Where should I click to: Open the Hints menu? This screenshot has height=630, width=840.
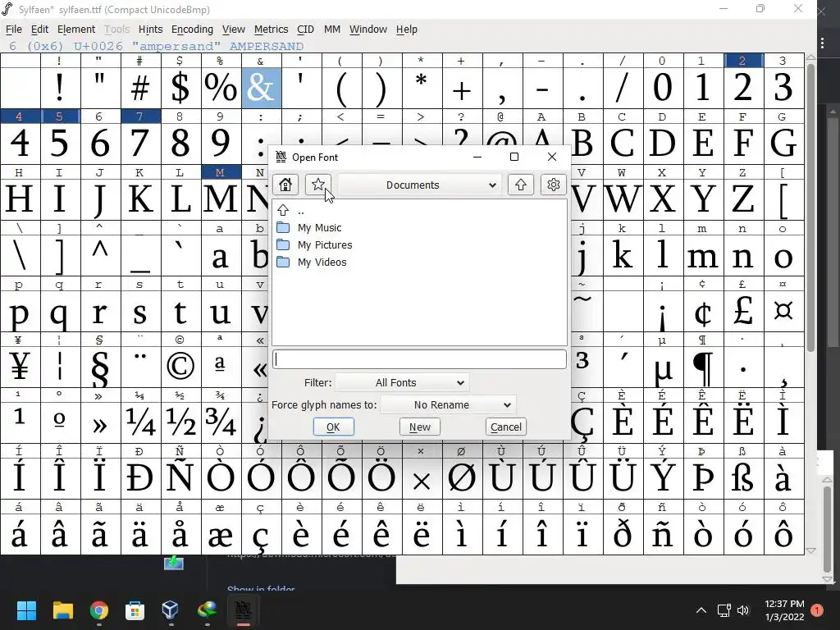151,30
